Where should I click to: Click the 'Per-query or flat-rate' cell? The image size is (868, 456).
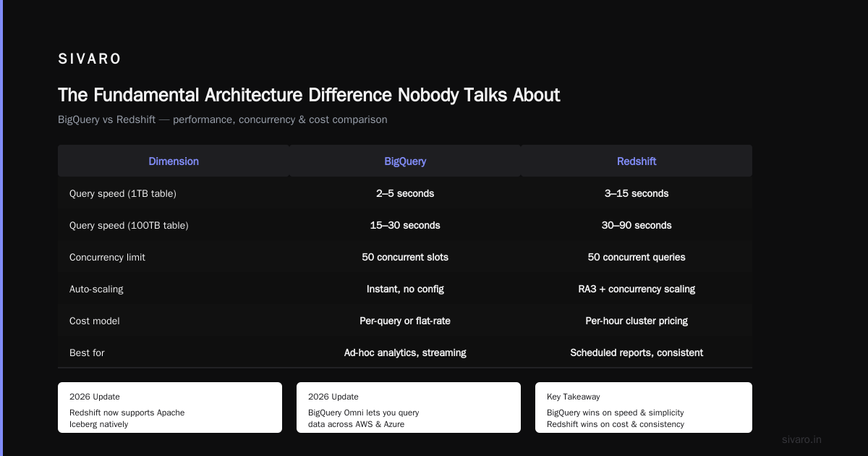[405, 321]
